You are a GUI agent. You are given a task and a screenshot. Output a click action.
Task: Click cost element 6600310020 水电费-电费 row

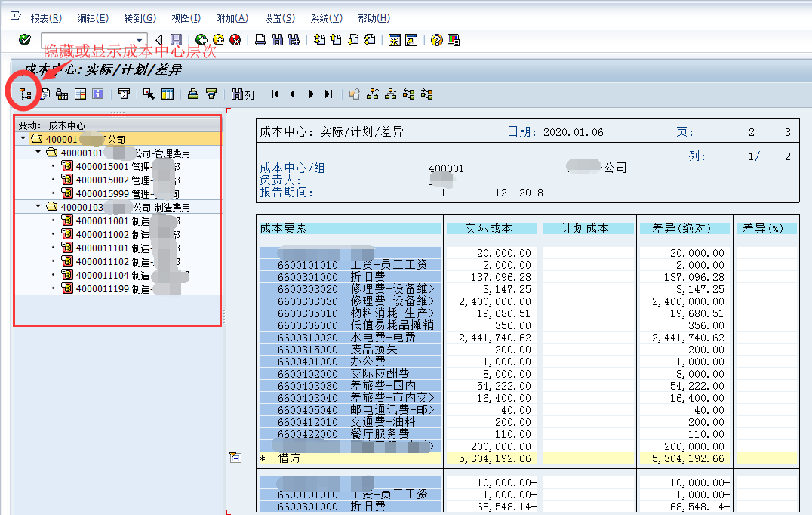pos(350,338)
